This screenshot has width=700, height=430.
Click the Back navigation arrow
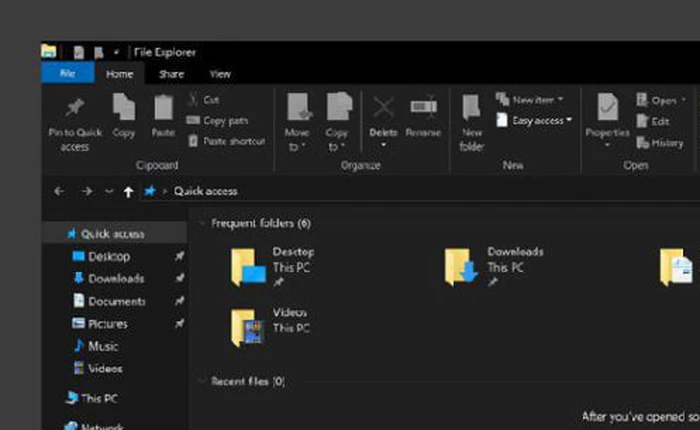tap(59, 191)
